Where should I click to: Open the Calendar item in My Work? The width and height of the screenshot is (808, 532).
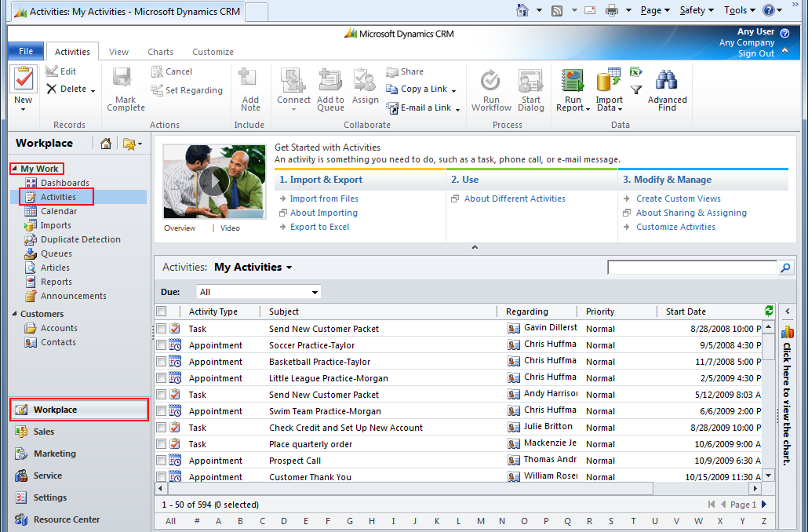coord(58,211)
